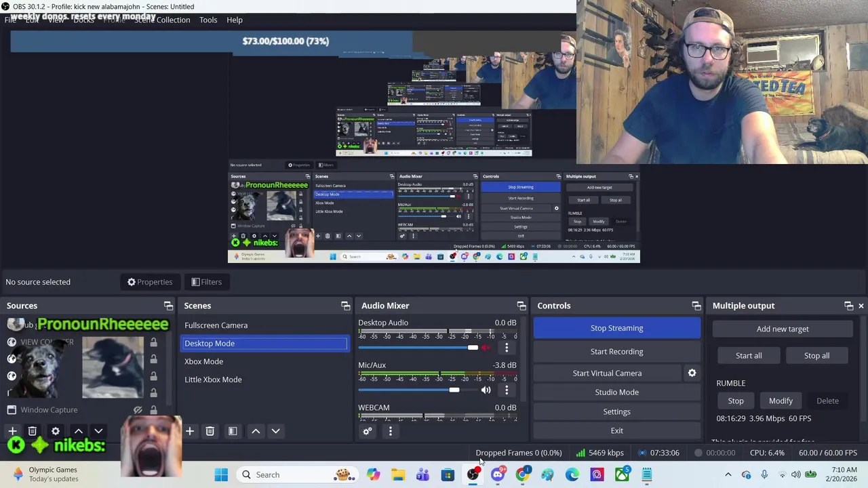The height and width of the screenshot is (488, 868).
Task: Click Add new target button
Action: [783, 329]
